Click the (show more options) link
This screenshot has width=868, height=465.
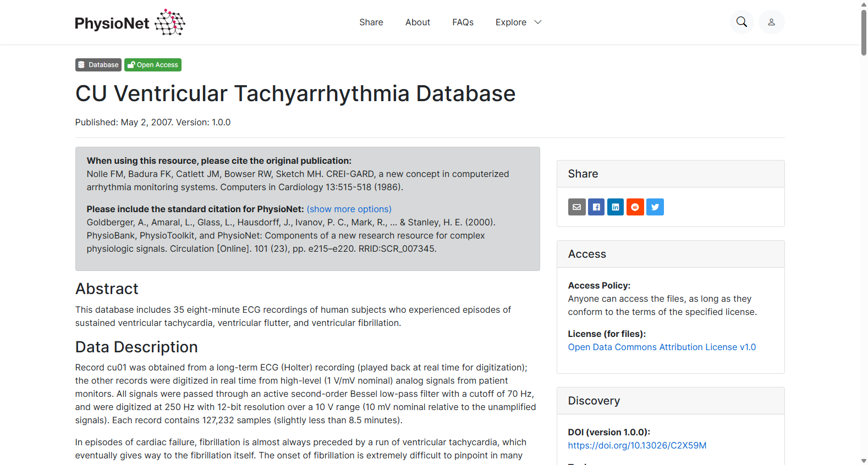(349, 209)
